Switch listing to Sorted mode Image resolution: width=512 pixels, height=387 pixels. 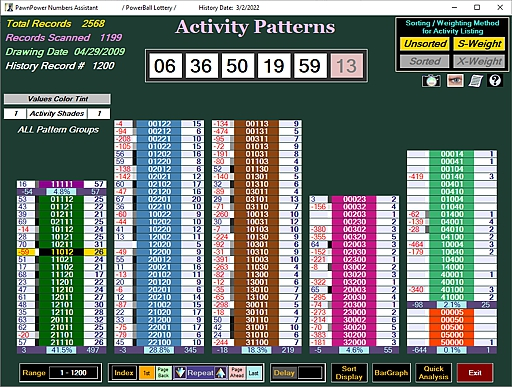tap(425, 61)
